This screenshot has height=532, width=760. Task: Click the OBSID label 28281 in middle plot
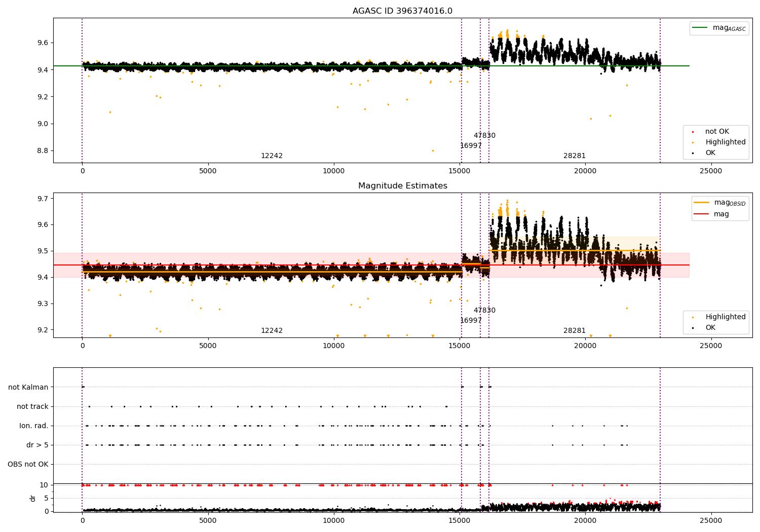575,331
